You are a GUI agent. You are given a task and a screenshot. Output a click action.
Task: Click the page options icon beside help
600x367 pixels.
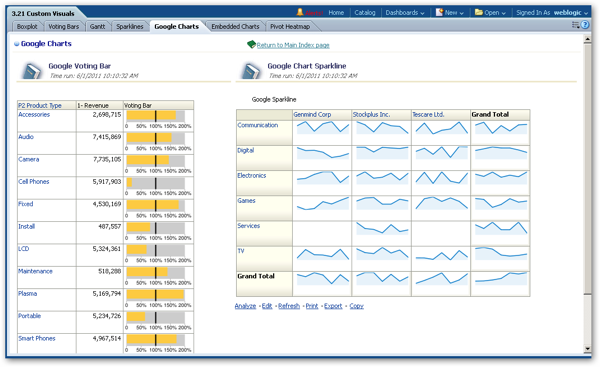(575, 25)
